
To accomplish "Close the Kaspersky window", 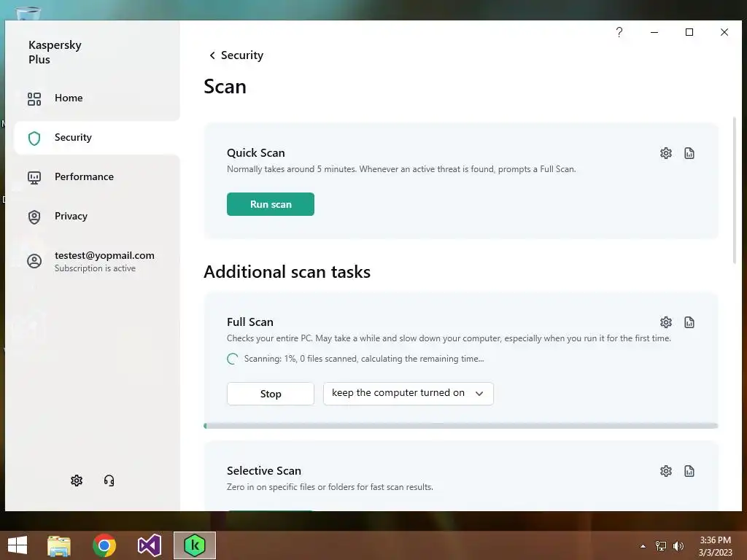I will pos(724,32).
